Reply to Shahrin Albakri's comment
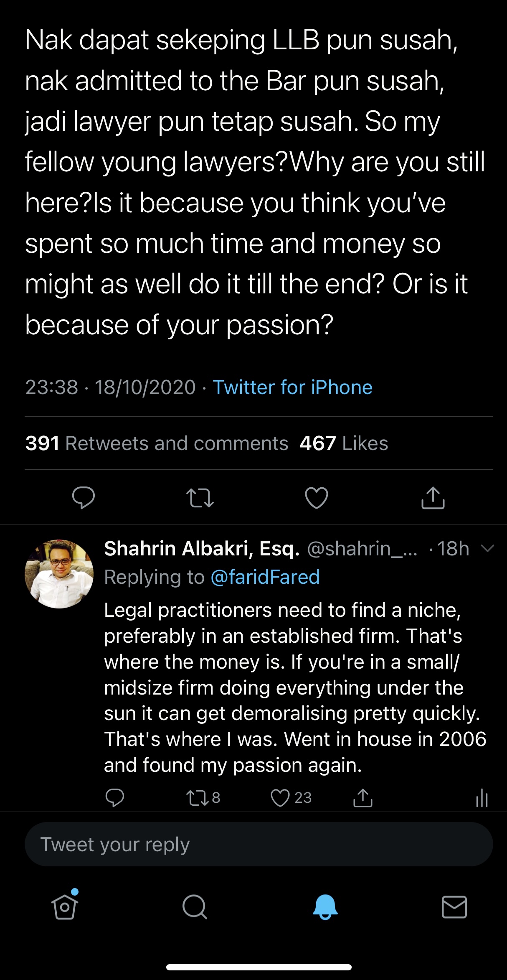This screenshot has width=507, height=980. (115, 798)
